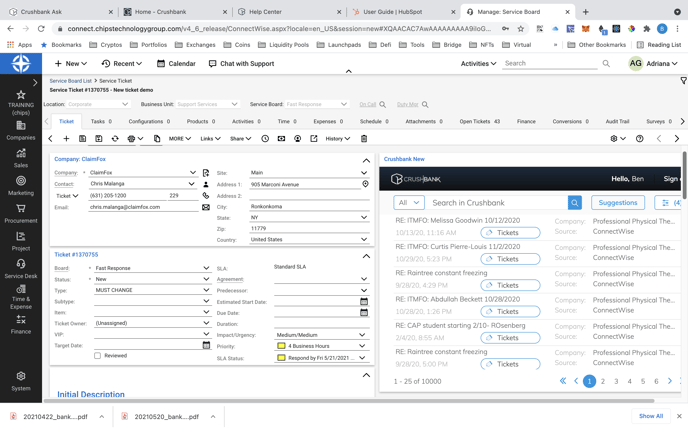Open the Status New dropdown
The image size is (688, 430).
point(206,279)
